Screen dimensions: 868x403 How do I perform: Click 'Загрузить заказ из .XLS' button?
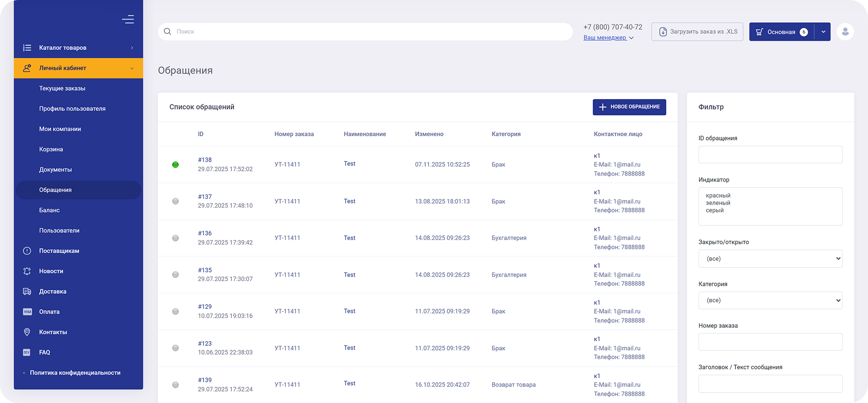tap(697, 32)
